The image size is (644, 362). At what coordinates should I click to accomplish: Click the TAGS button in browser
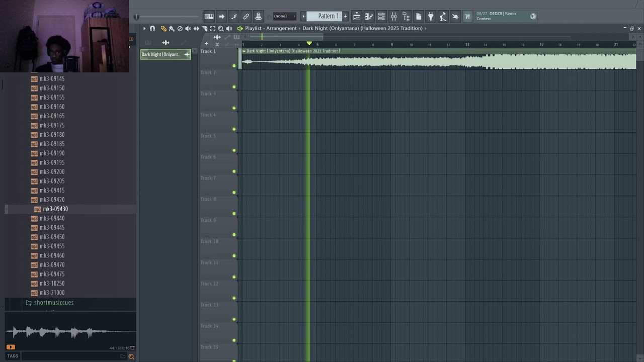point(13,356)
